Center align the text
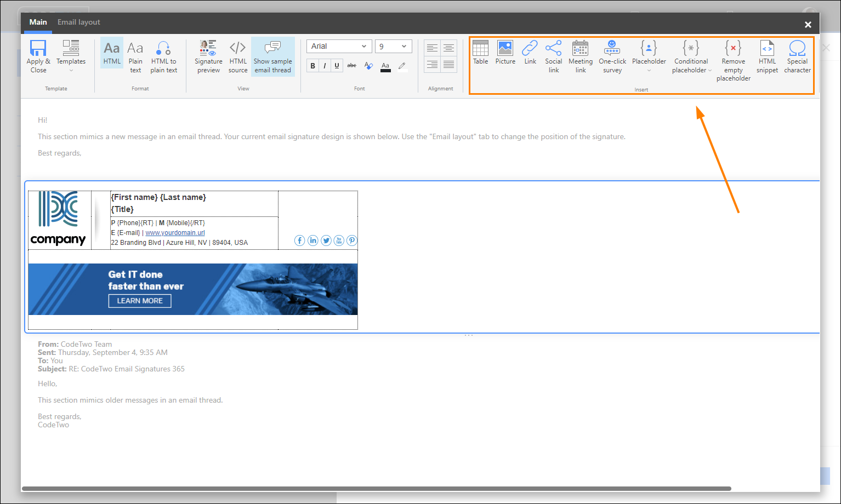This screenshot has width=841, height=504. (449, 48)
